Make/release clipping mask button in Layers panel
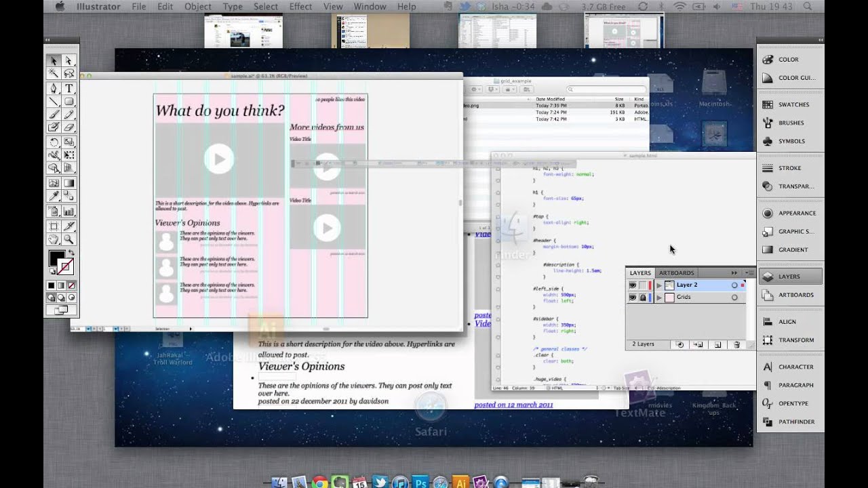The image size is (868, 488). (x=680, y=344)
